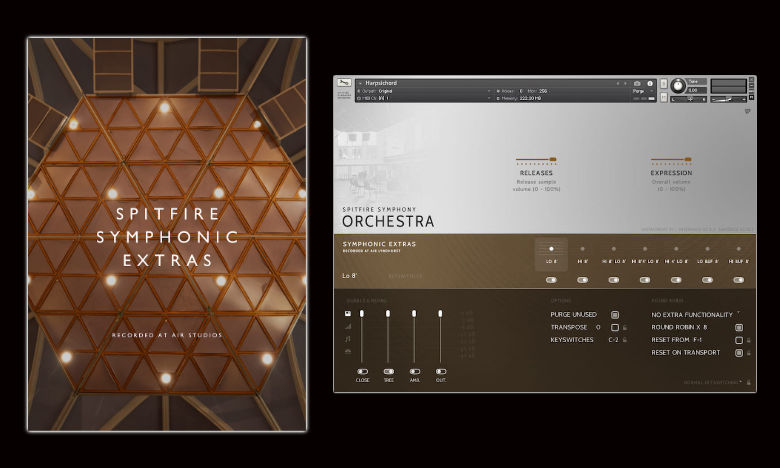
Task: Click the lock icon beside Reset From F-1
Action: [x=748, y=340]
